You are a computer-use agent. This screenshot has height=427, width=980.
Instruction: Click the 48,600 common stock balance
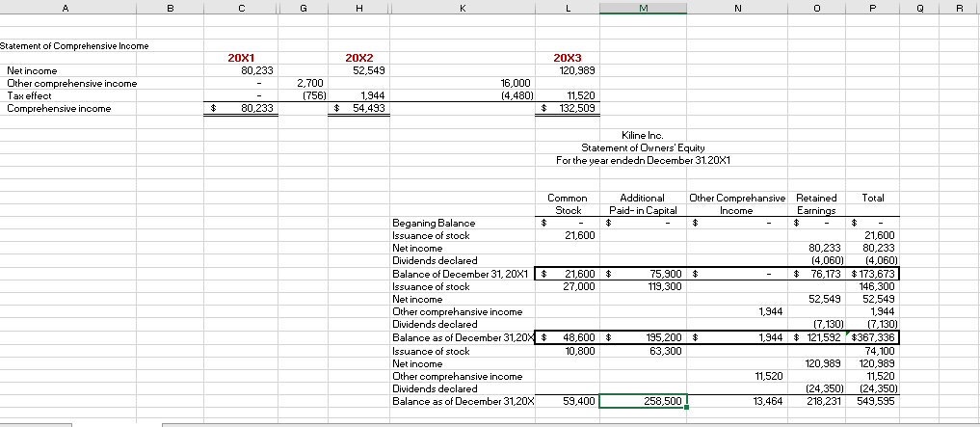(567, 337)
